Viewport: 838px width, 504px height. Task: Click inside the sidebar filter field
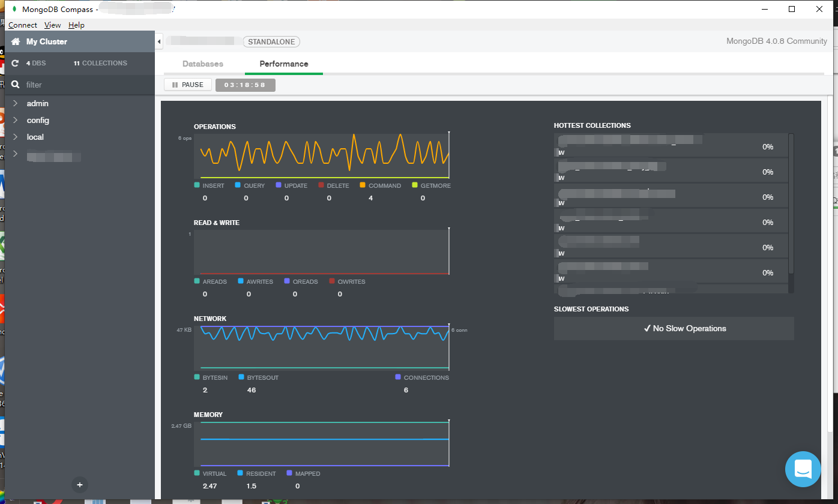(x=72, y=85)
